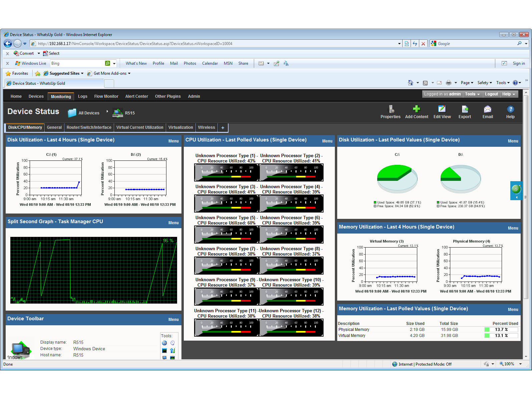Click the print icon in IE command bar
The image size is (532, 399).
(449, 83)
